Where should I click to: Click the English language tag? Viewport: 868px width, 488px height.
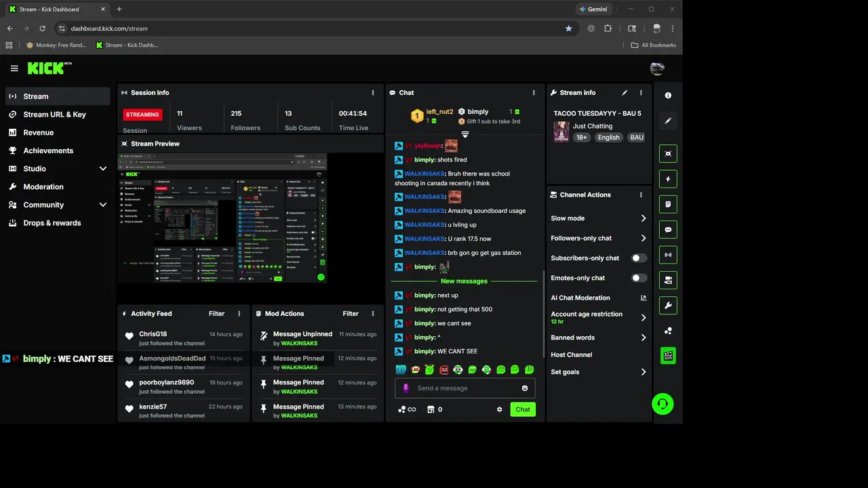point(608,137)
